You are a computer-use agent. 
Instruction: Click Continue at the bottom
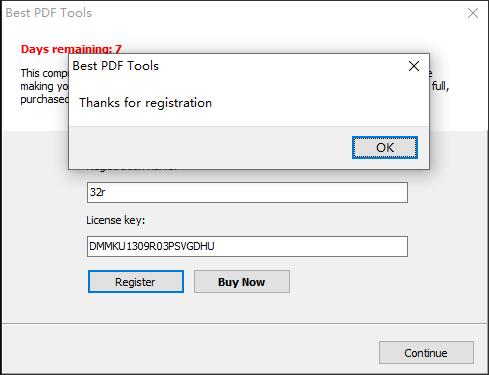(x=426, y=352)
